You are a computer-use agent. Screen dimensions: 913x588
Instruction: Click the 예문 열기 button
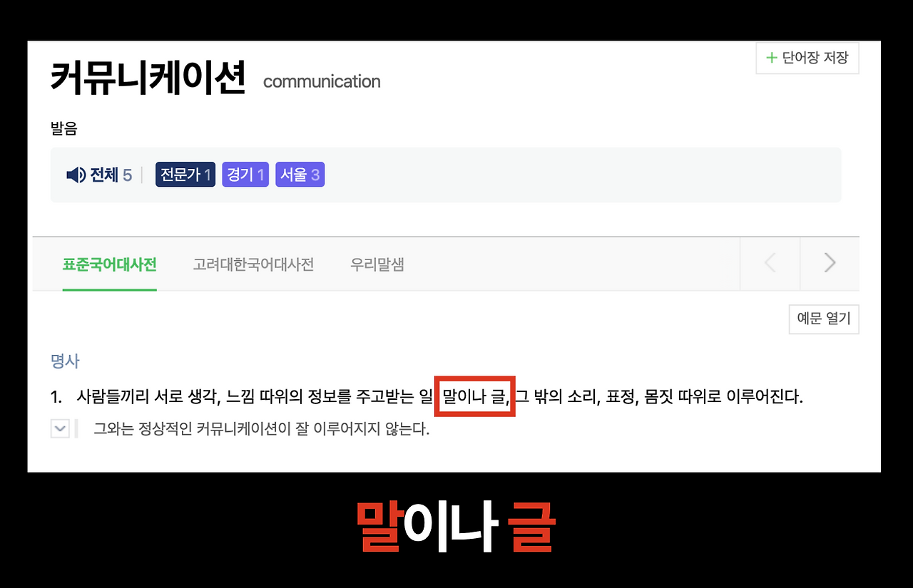823,319
